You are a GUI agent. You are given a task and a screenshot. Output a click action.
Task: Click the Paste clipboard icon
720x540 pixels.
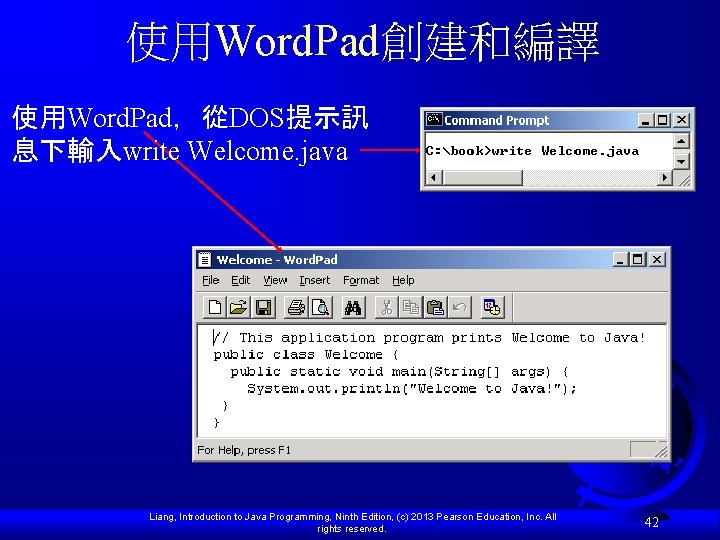(x=435, y=307)
